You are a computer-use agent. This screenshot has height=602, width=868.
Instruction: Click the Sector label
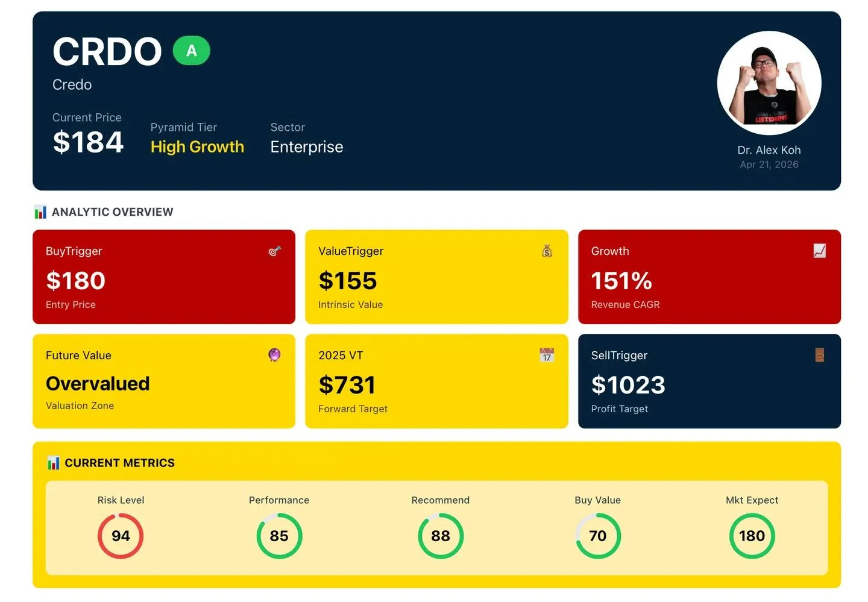point(288,127)
